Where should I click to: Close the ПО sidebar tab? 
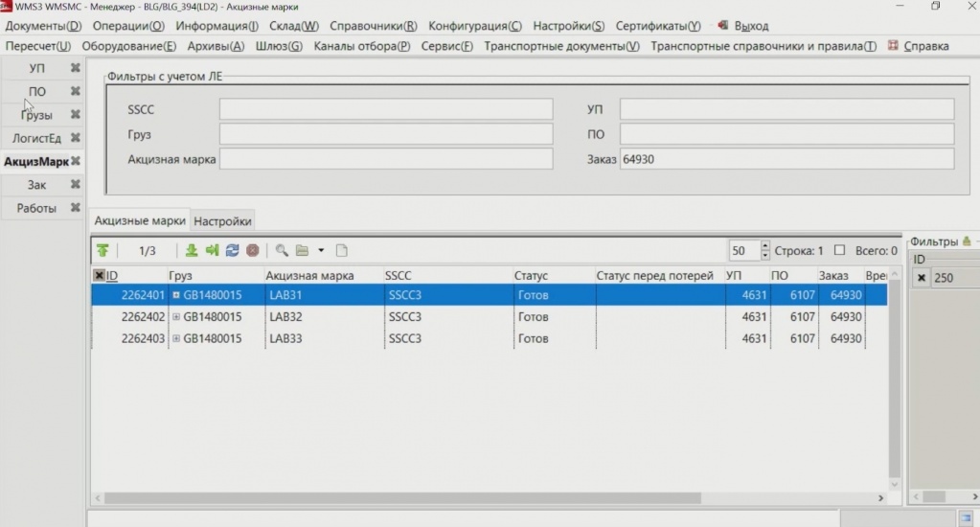click(x=76, y=91)
